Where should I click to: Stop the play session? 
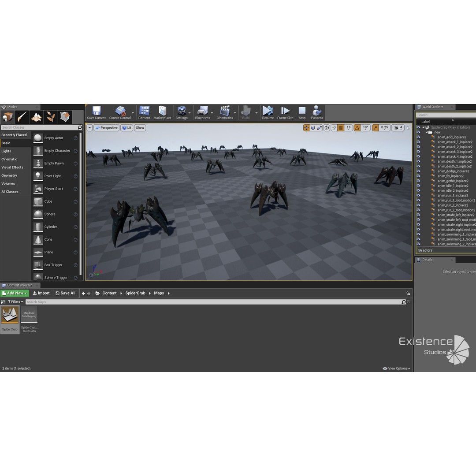pos(302,113)
